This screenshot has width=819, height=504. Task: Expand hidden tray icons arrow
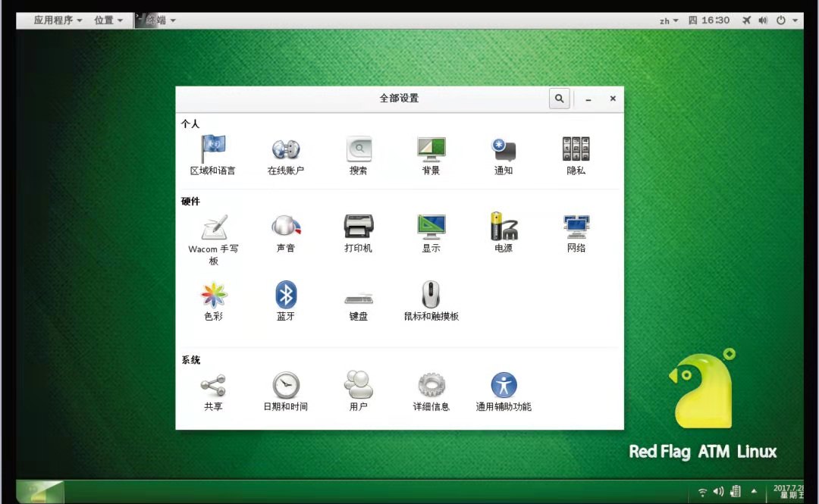754,491
